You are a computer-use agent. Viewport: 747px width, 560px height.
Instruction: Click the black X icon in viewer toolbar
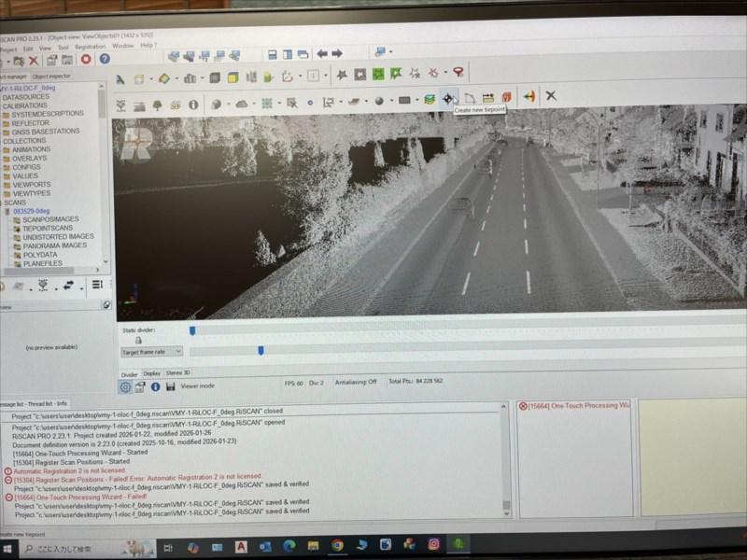tap(551, 96)
